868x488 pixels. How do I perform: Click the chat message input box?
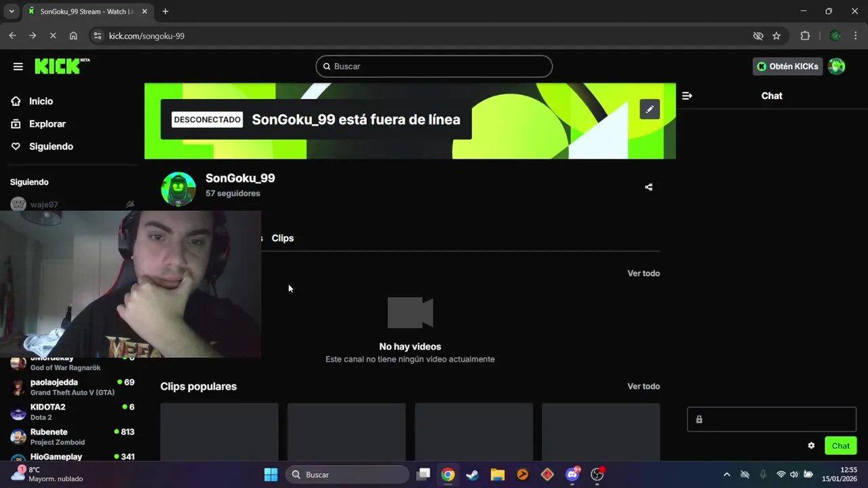tap(772, 420)
